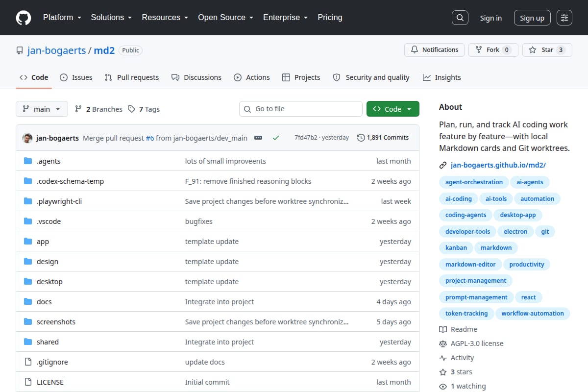Open the 'update docs' commit message
588x392 pixels.
pyautogui.click(x=205, y=362)
